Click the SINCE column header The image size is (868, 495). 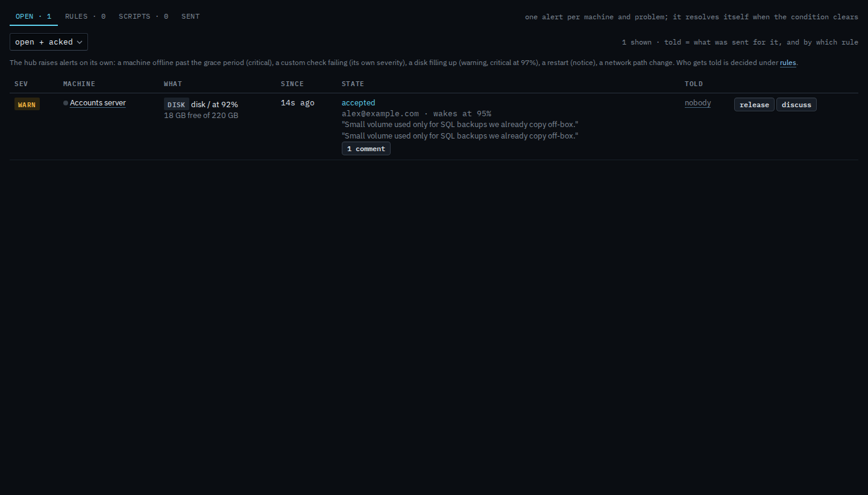point(292,84)
